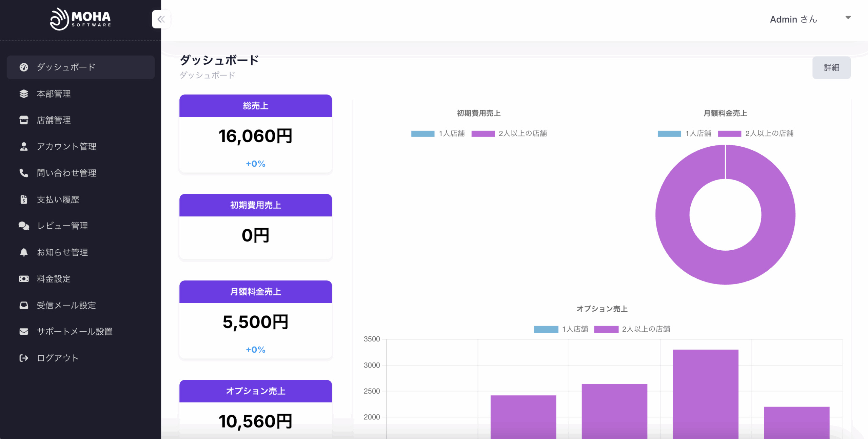Open the 本部管理 menu item
Image resolution: width=868 pixels, height=439 pixels.
point(81,94)
